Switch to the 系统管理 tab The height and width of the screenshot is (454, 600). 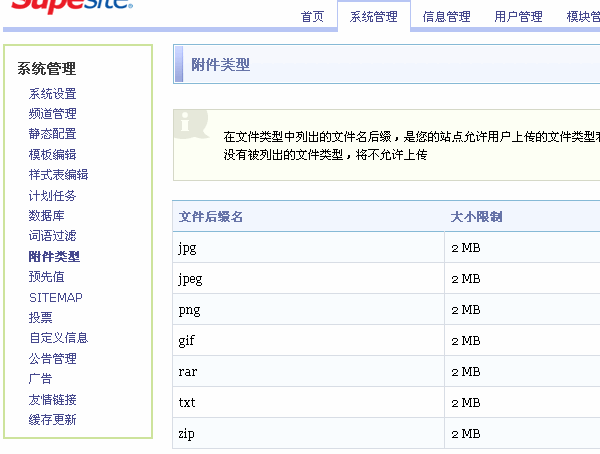click(373, 17)
